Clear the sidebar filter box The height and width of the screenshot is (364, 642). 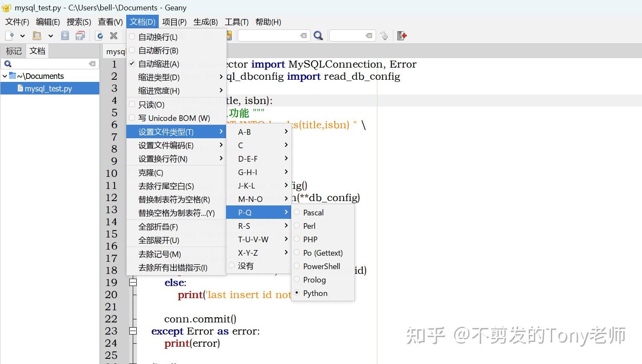pos(92,64)
